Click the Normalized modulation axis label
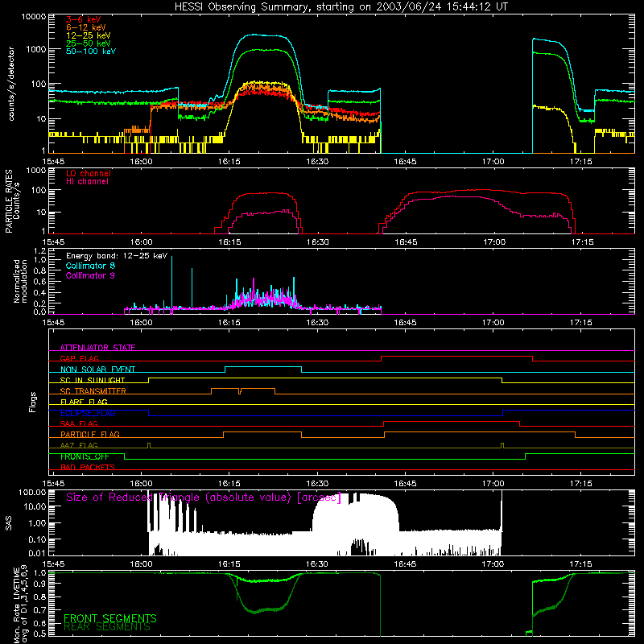 point(19,281)
